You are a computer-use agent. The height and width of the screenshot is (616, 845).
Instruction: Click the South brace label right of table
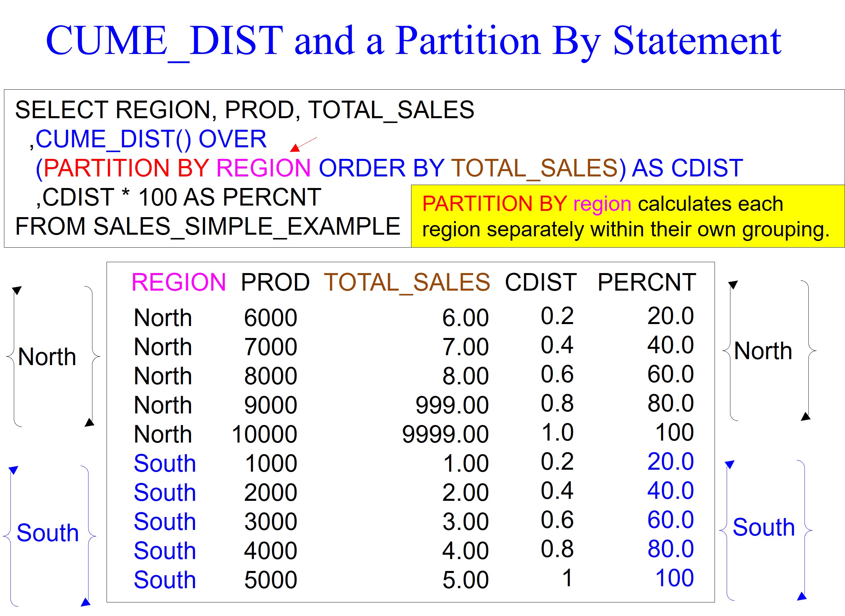click(x=763, y=527)
